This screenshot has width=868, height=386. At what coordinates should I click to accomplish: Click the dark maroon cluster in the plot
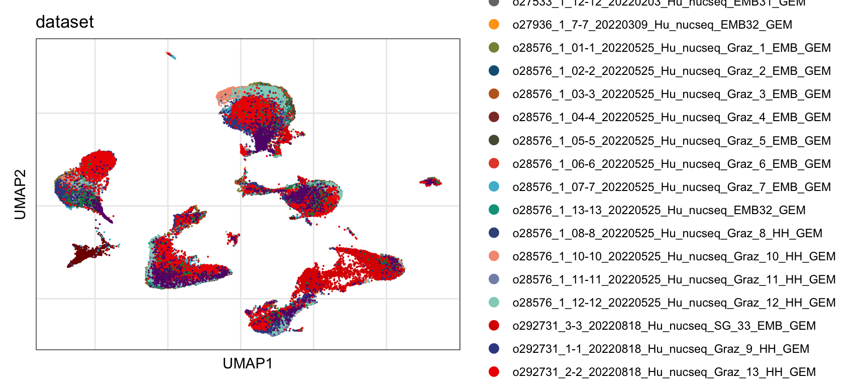[85, 254]
